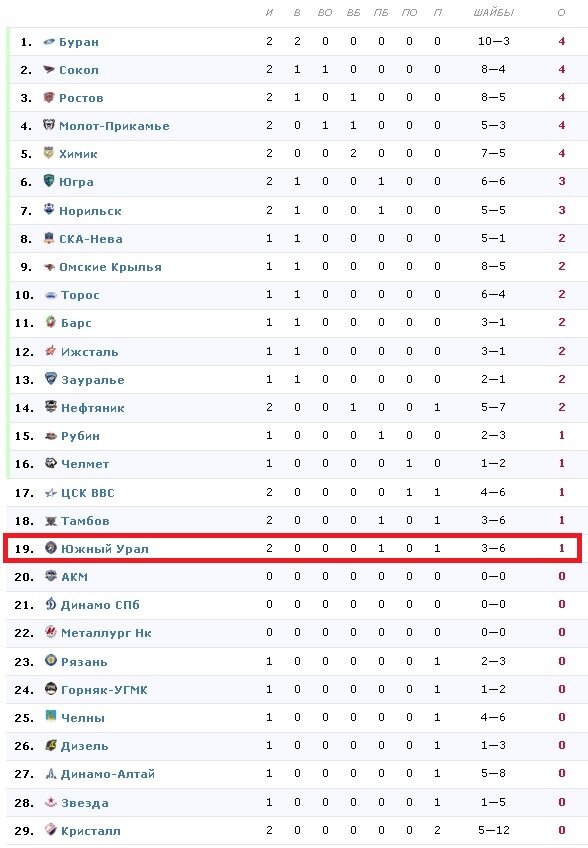Screen dimensions: 588x848
Task: Click the Югра team logo icon
Action: point(49,181)
